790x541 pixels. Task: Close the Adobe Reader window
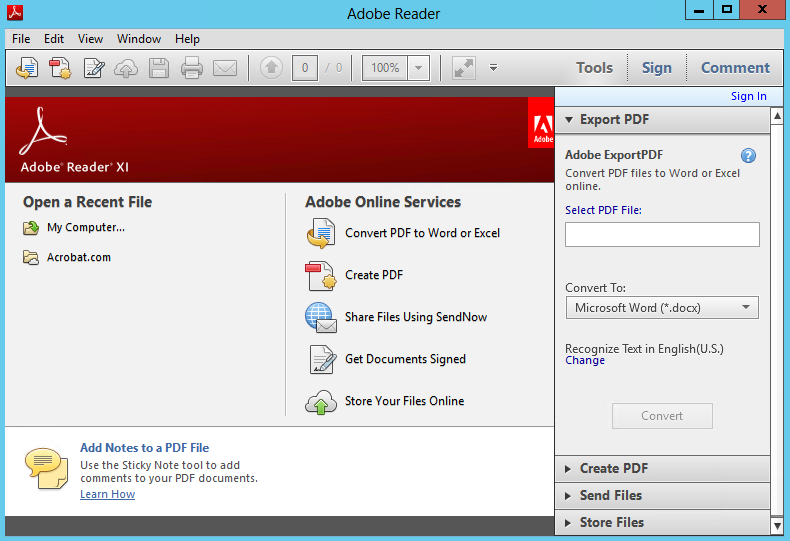(763, 10)
